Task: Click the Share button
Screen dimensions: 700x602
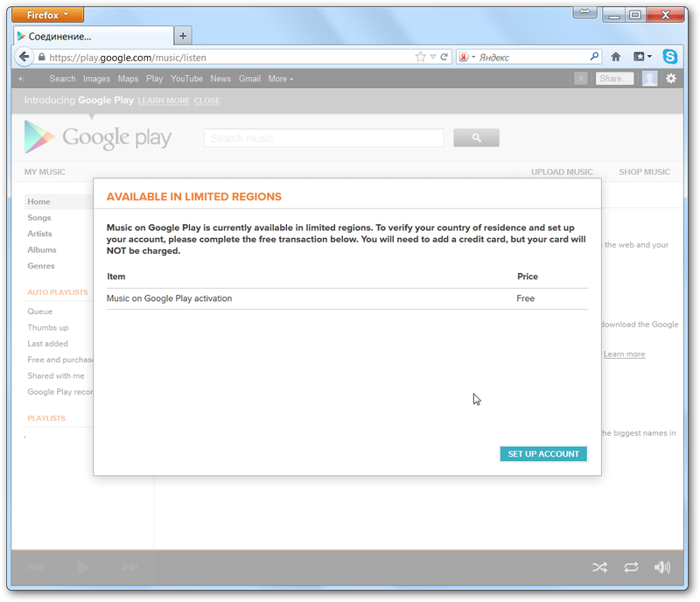Action: [x=614, y=79]
